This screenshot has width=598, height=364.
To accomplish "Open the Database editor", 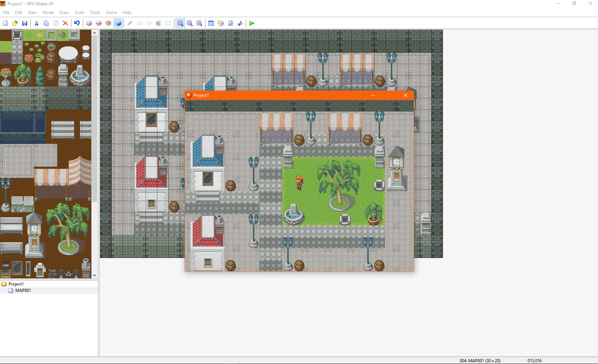I will [211, 23].
